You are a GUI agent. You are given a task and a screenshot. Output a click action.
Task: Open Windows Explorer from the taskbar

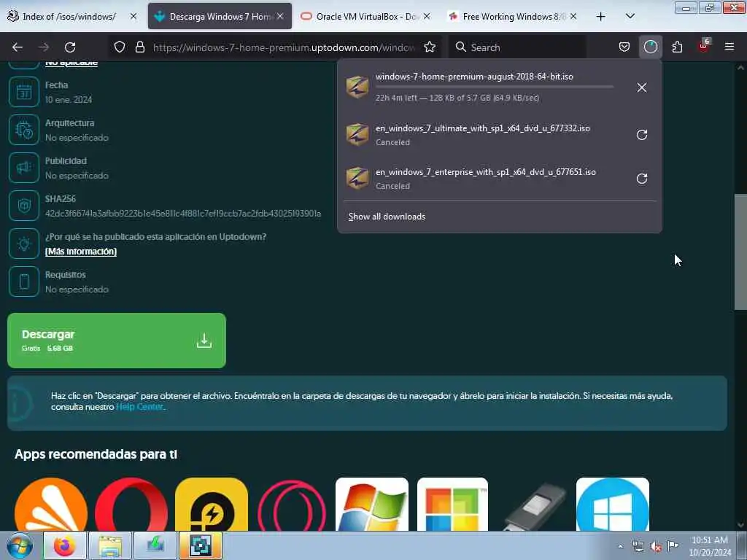pos(110,545)
